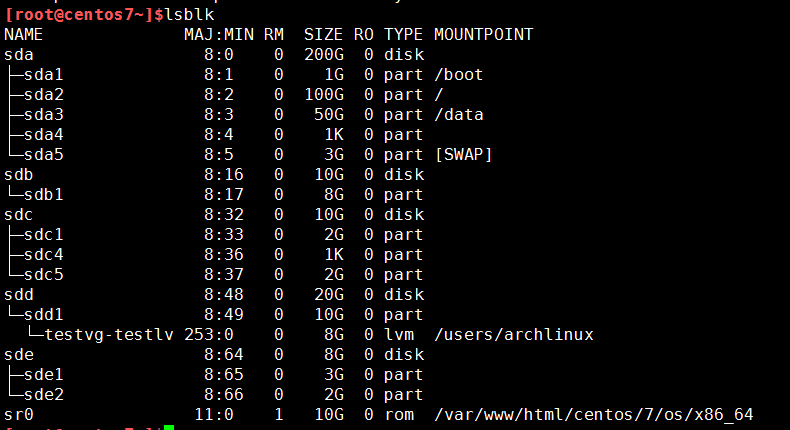The image size is (790, 430).
Task: Select the sdc4 partition entry
Action: [43, 255]
